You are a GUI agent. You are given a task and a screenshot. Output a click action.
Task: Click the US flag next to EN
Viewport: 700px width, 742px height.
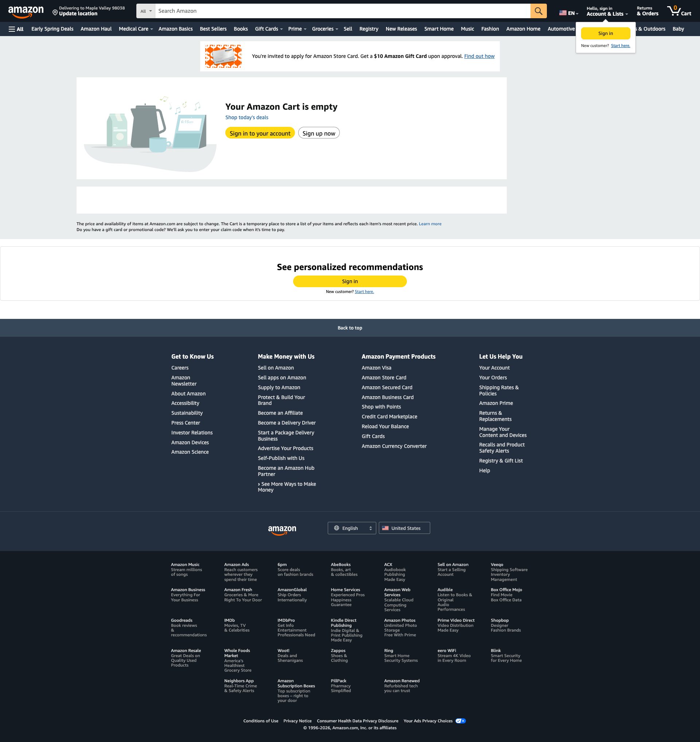click(563, 12)
